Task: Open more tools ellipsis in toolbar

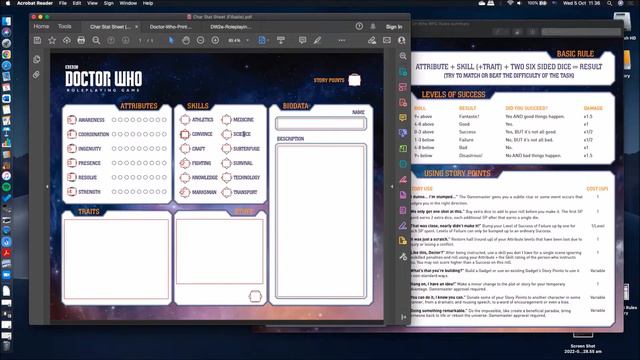Action: [342, 40]
